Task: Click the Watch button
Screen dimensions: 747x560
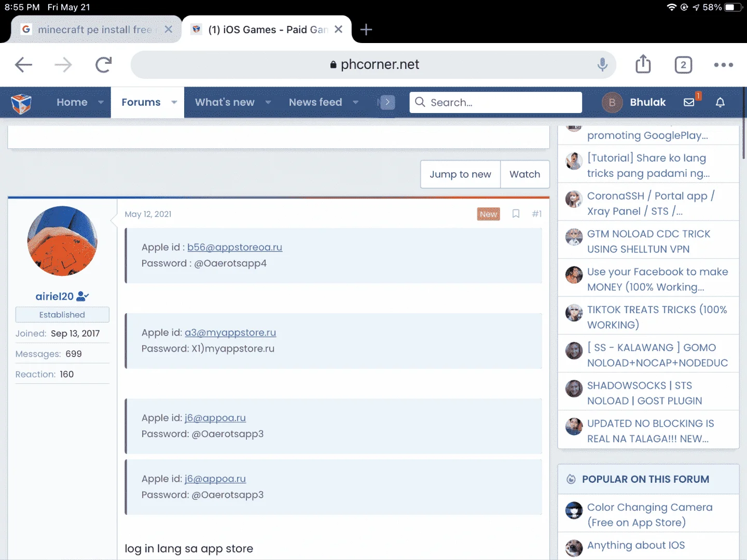Action: pyautogui.click(x=524, y=174)
